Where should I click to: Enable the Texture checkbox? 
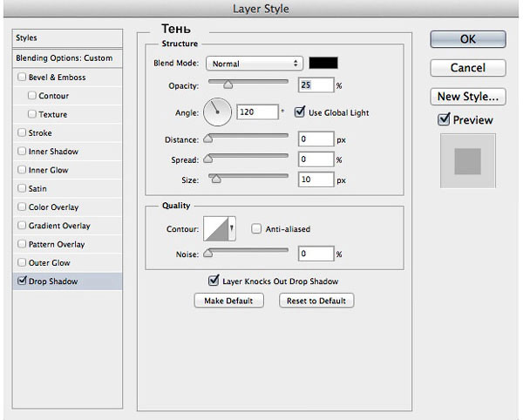[32, 114]
